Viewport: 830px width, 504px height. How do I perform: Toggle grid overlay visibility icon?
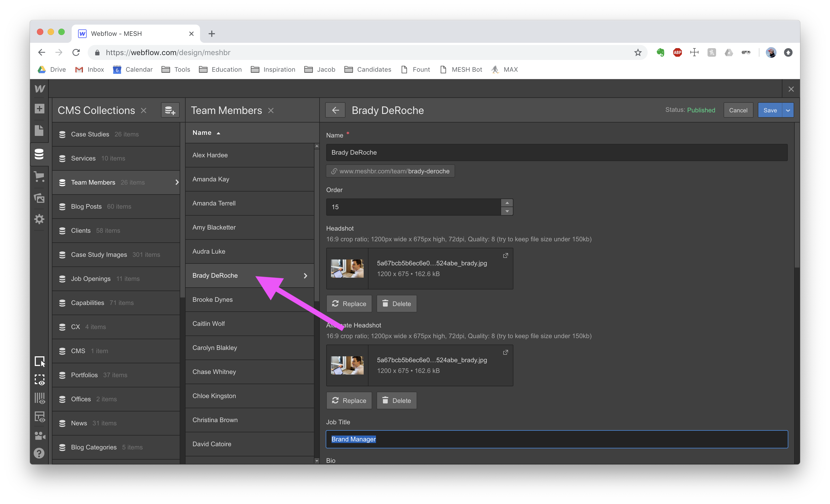(39, 398)
